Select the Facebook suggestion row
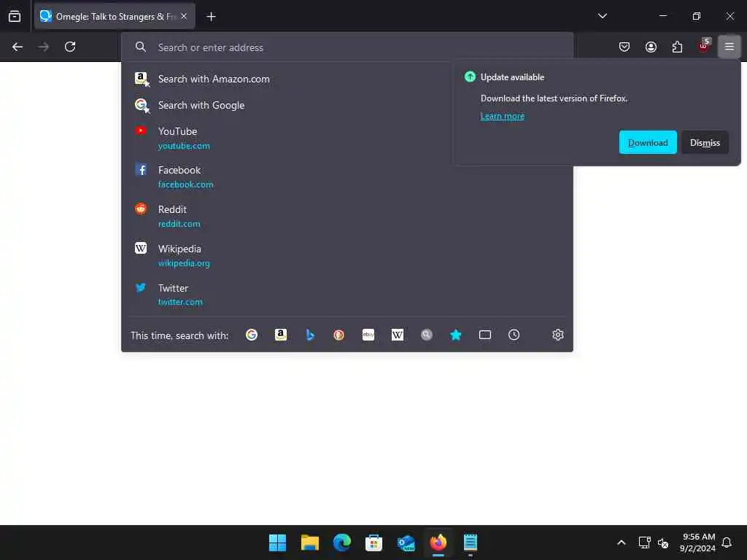747x560 pixels. pyautogui.click(x=347, y=176)
